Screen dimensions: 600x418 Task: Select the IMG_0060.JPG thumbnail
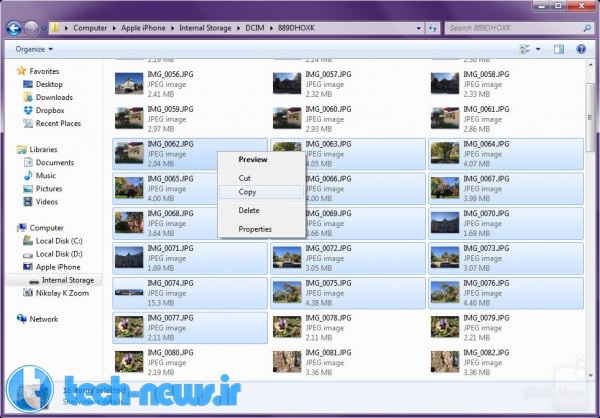pyautogui.click(x=287, y=119)
